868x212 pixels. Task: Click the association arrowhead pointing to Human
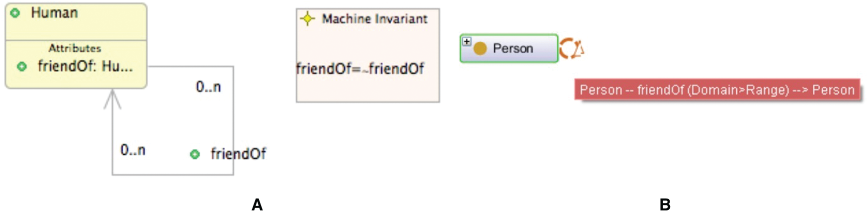(x=112, y=99)
